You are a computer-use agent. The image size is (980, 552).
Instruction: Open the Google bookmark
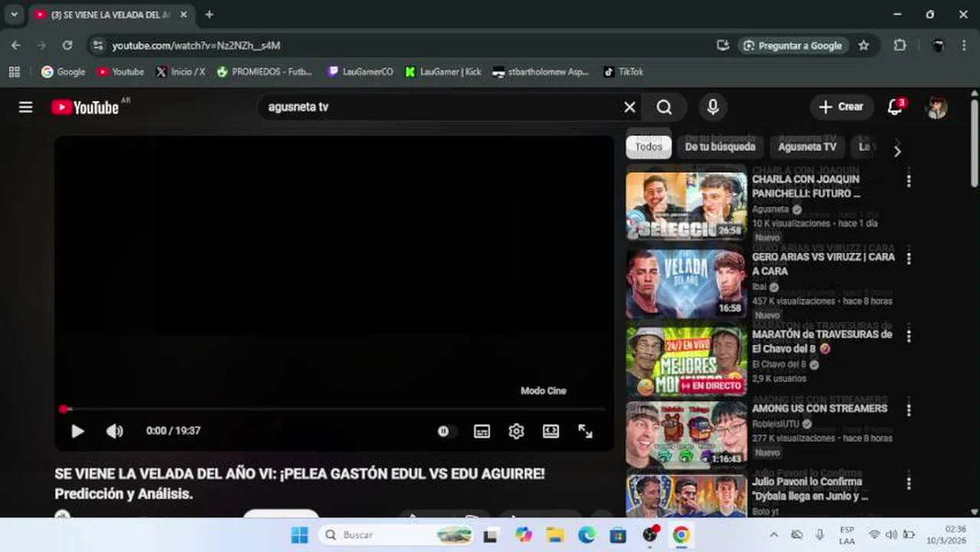(x=64, y=72)
